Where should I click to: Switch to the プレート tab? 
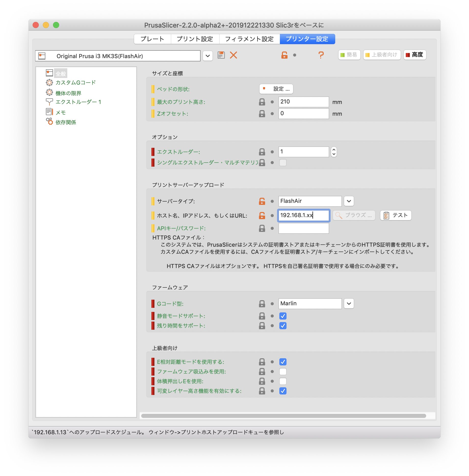pos(152,39)
